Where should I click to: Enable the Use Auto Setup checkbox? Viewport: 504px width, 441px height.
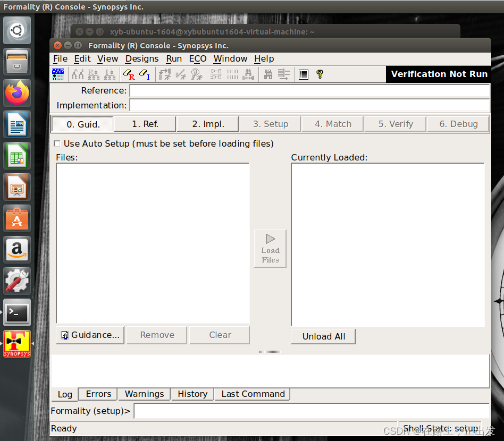point(57,143)
